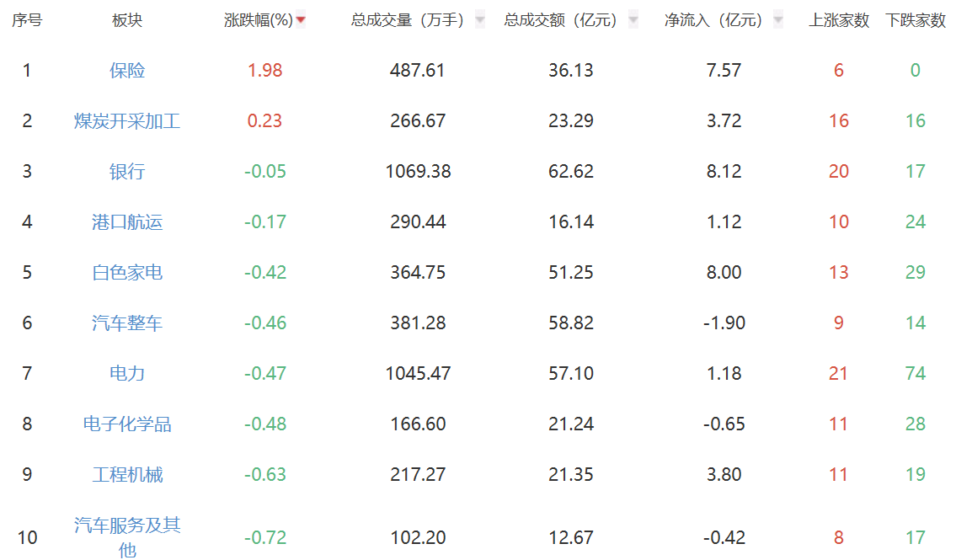Click the 工程机械 sector link
This screenshot has height=560, width=956.
coord(127,475)
